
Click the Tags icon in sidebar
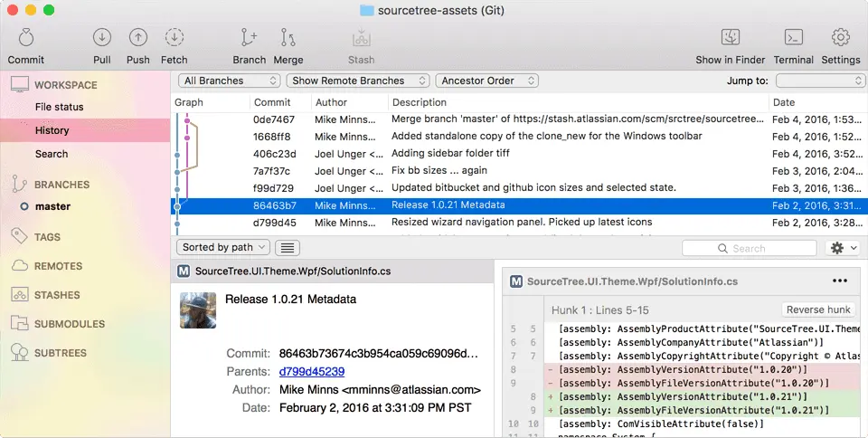pyautogui.click(x=19, y=236)
